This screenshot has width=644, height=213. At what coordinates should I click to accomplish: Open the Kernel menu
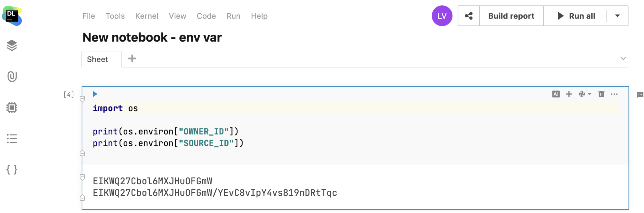pyautogui.click(x=147, y=16)
